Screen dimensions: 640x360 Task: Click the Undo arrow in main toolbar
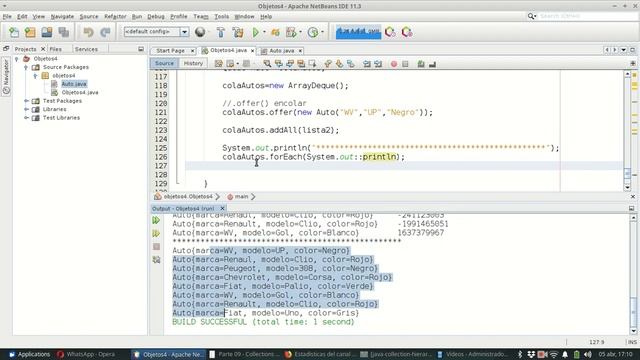(x=88, y=32)
